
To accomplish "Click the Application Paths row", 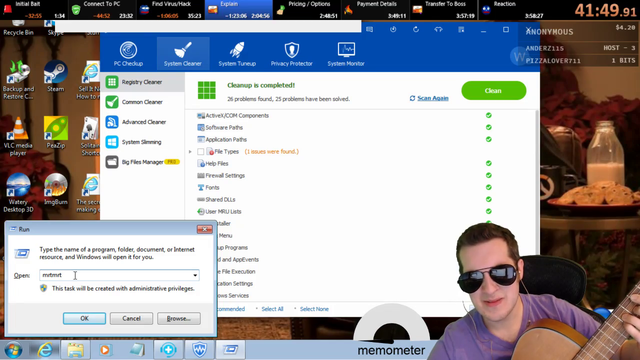I will tap(361, 140).
